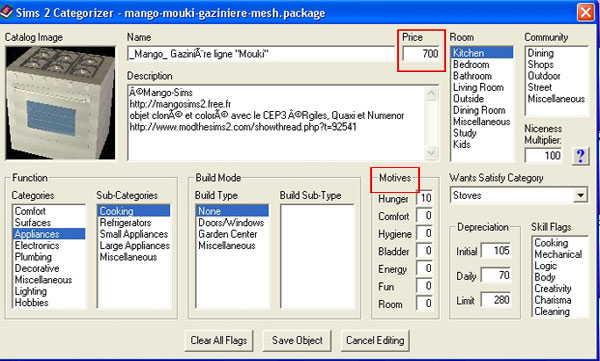The height and width of the screenshot is (361, 600).
Task: Click the Clear All Flags button
Action: pos(218,340)
